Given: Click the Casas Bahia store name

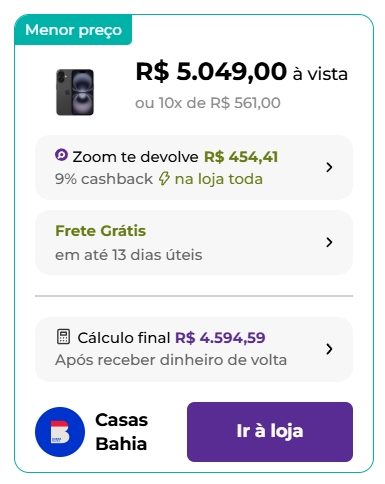Looking at the screenshot, I should tap(122, 432).
